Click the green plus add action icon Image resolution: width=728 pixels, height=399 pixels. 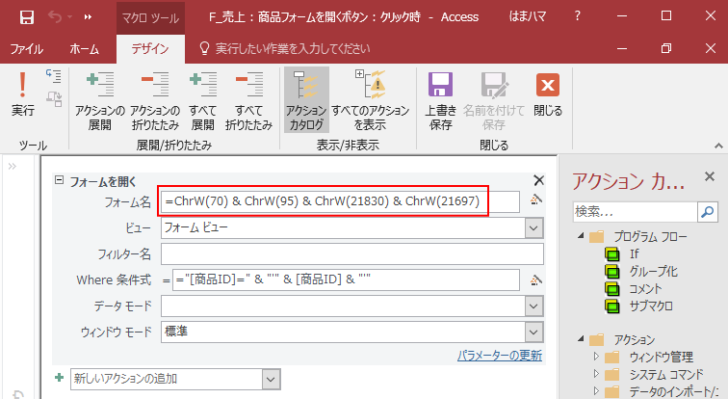[59, 378]
